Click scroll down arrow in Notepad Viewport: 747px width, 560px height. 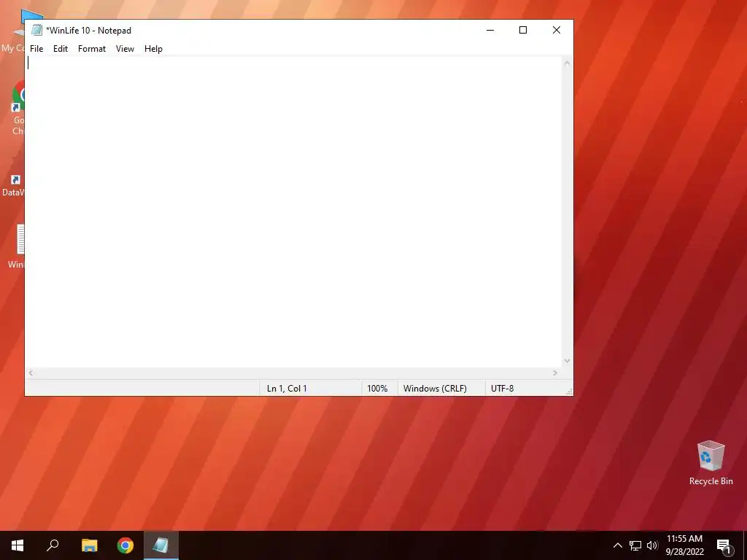(567, 361)
